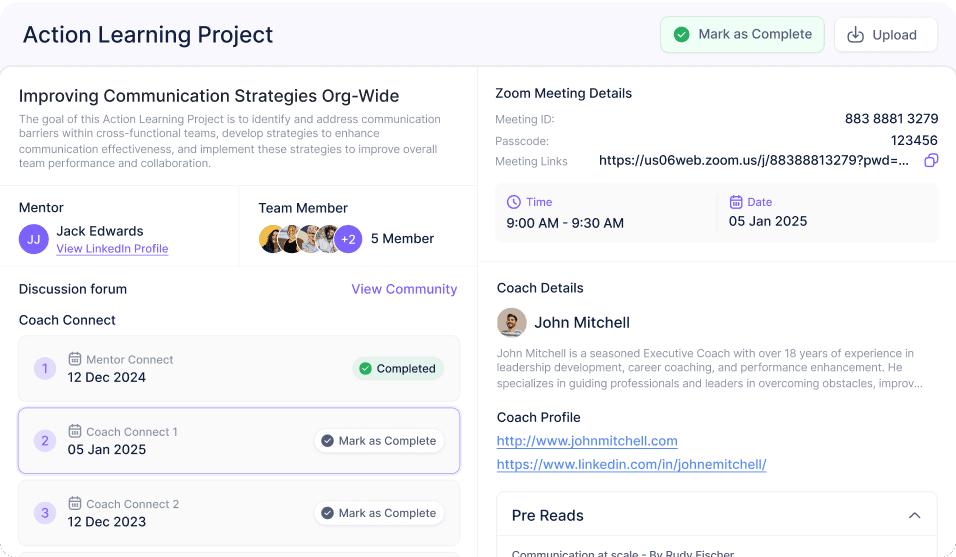Image resolution: width=956 pixels, height=557 pixels.
Task: Select step number 3 circle badge
Action: [45, 513]
